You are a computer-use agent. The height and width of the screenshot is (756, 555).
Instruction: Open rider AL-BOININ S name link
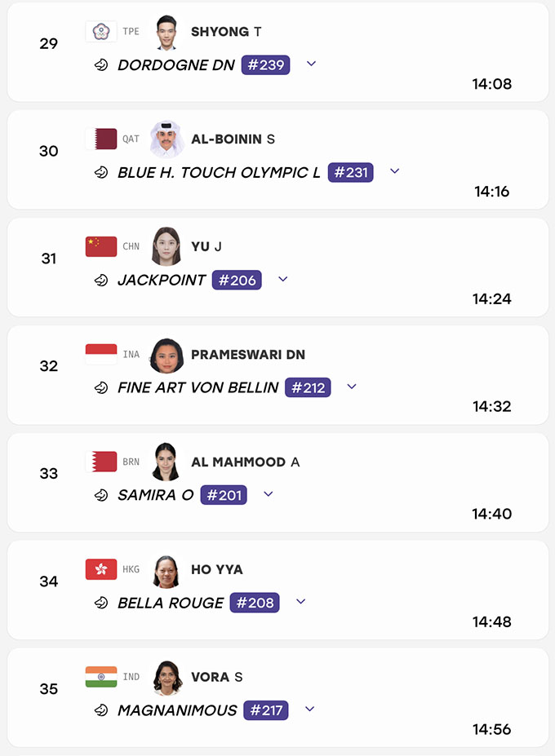[233, 139]
